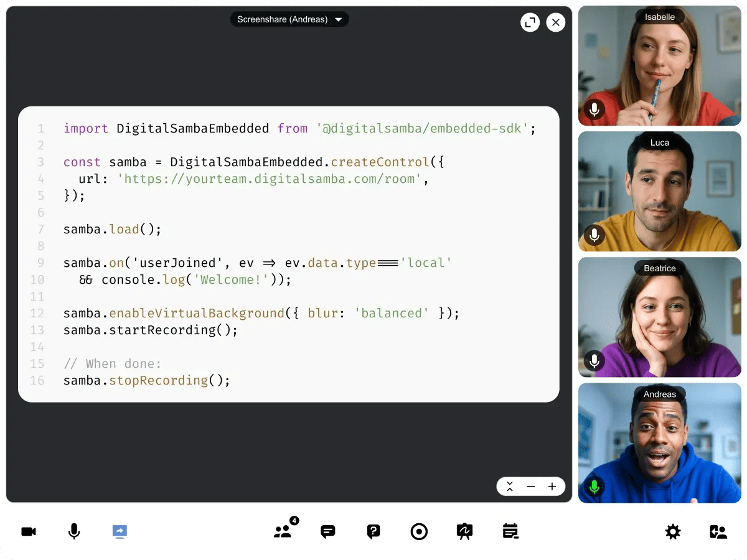Image resolution: width=747 pixels, height=560 pixels.
Task: Open the whiteboard tool
Action: pyautogui.click(x=464, y=531)
